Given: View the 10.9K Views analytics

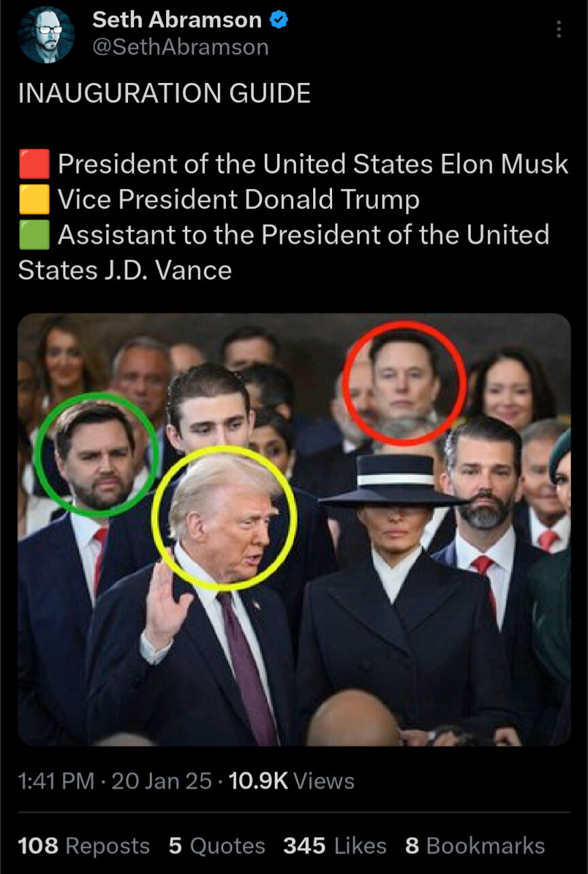Looking at the screenshot, I should 292,781.
